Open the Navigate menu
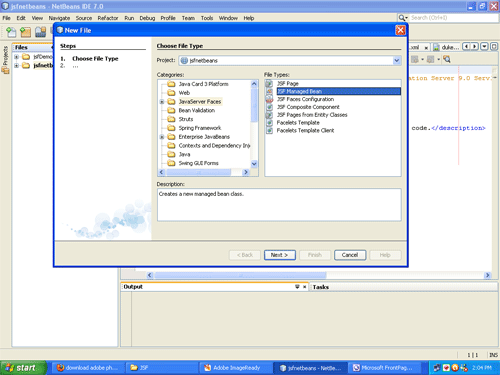500x375 pixels. 59,18
